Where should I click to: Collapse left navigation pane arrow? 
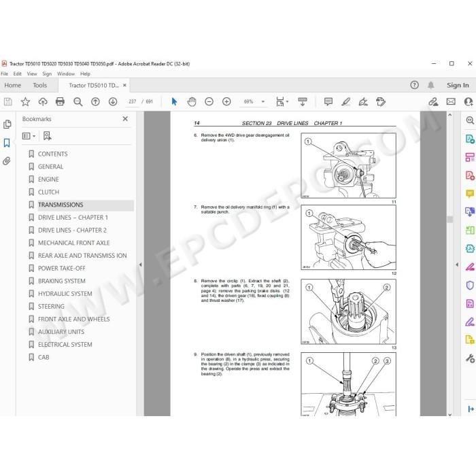coord(140,265)
